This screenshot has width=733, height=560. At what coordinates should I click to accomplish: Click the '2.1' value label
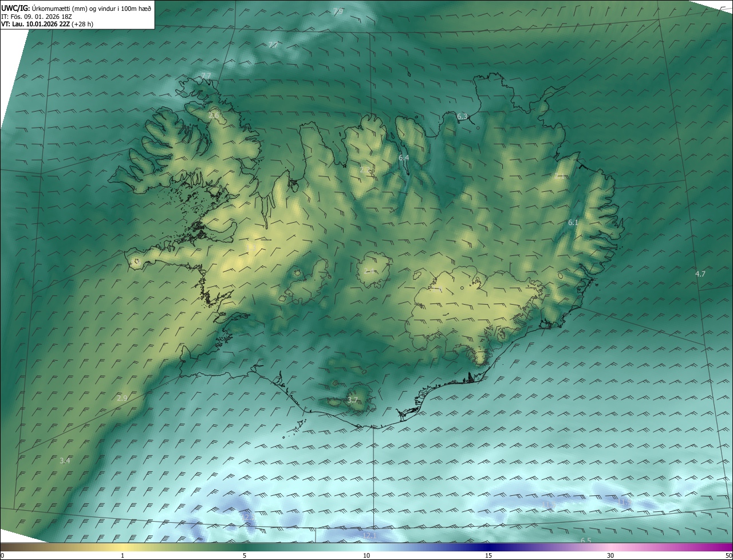[560, 176]
